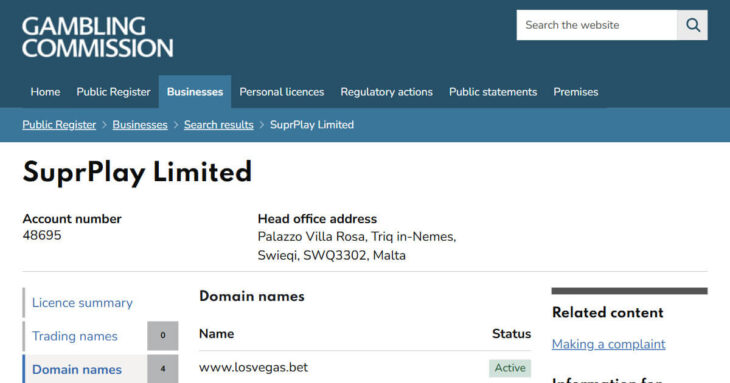Open the Making a complaint link

[608, 344]
